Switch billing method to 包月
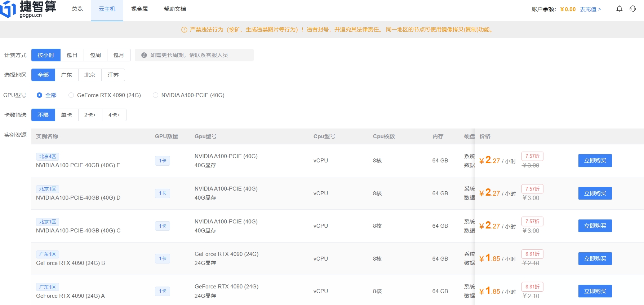This screenshot has height=305, width=644. tap(119, 55)
